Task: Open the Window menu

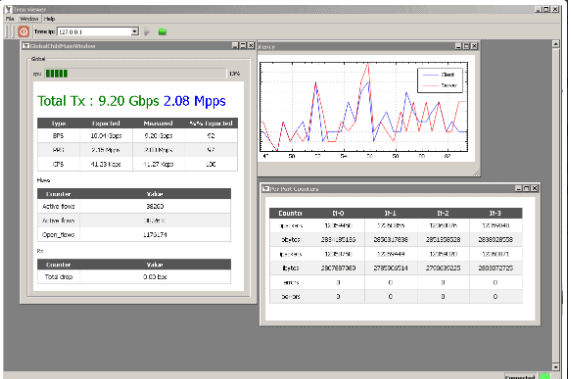Action: click(x=29, y=19)
